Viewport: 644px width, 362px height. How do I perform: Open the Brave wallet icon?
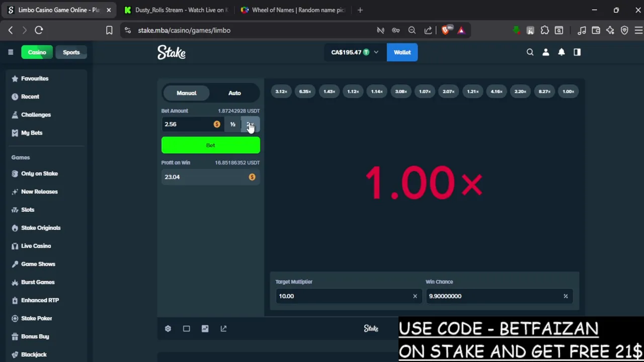pyautogui.click(x=596, y=30)
